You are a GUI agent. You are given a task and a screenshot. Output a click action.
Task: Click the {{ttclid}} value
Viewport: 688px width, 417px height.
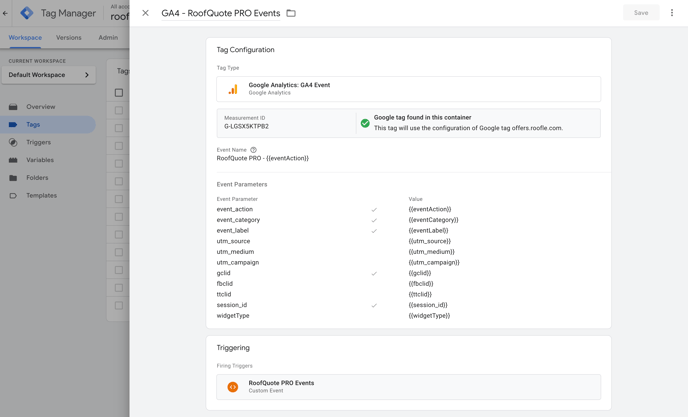pyautogui.click(x=420, y=294)
